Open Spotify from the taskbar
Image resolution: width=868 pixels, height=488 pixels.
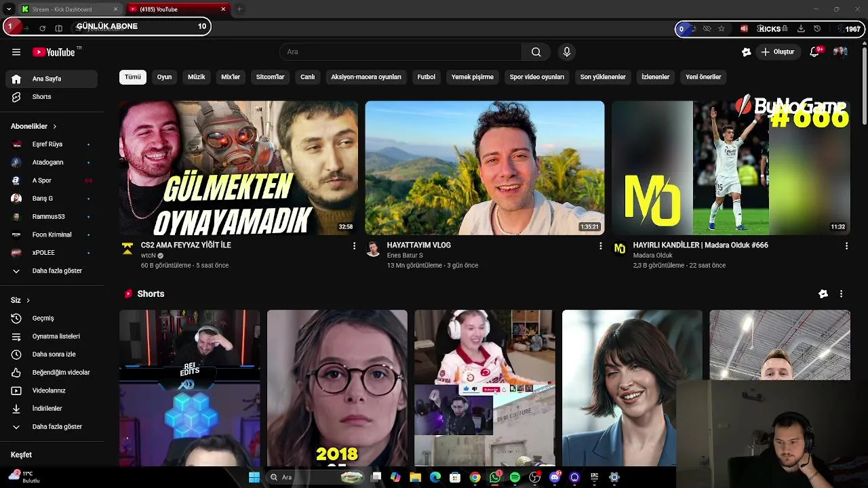pyautogui.click(x=515, y=477)
